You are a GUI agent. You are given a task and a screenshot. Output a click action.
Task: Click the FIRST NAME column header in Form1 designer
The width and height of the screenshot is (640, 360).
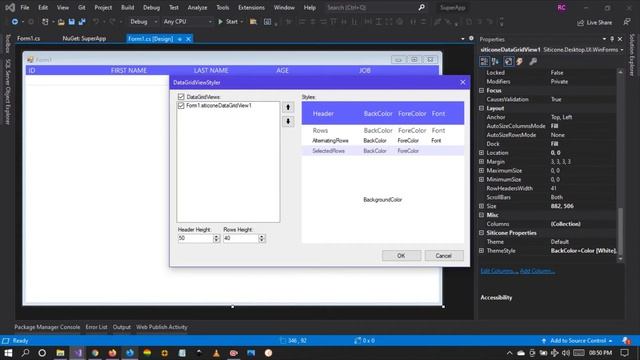129,71
